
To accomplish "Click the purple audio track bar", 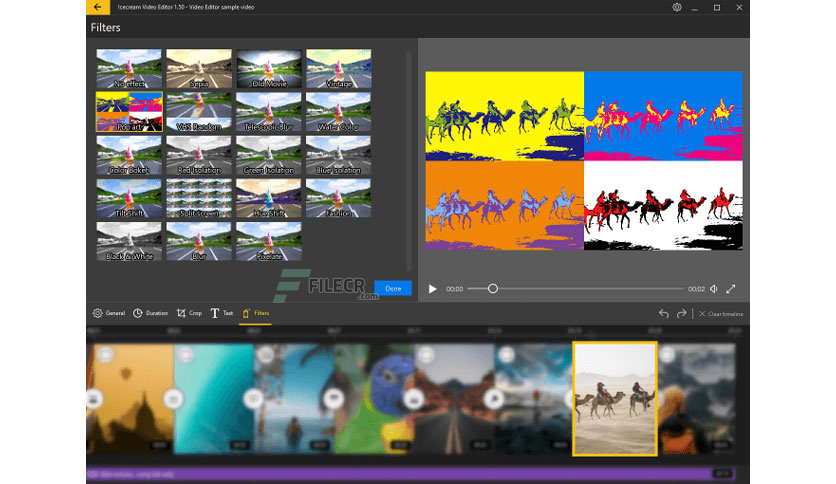I will point(411,473).
